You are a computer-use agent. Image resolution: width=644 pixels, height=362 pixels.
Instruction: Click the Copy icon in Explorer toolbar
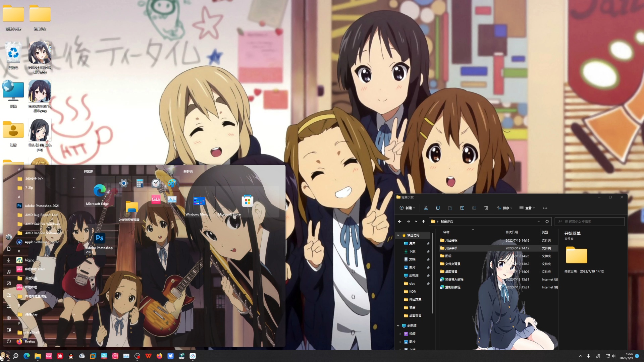438,208
